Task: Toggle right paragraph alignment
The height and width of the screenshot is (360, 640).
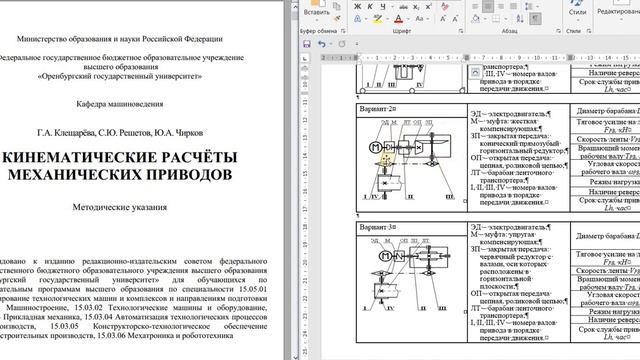Action: 501,7
